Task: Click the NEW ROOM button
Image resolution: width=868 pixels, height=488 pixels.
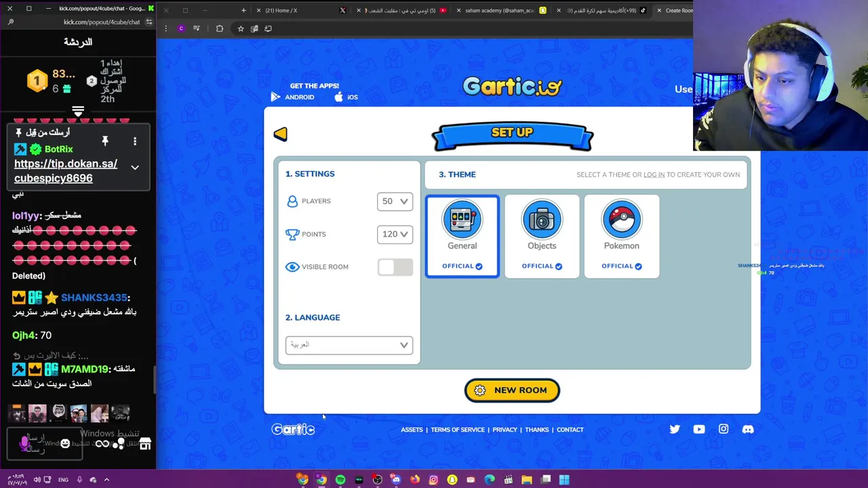Action: 512,390
